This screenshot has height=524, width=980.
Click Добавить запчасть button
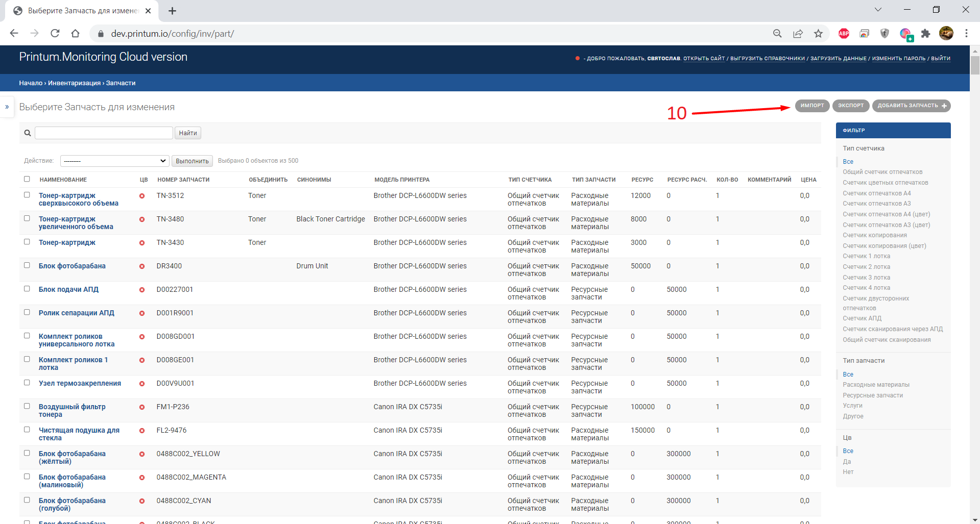(912, 106)
